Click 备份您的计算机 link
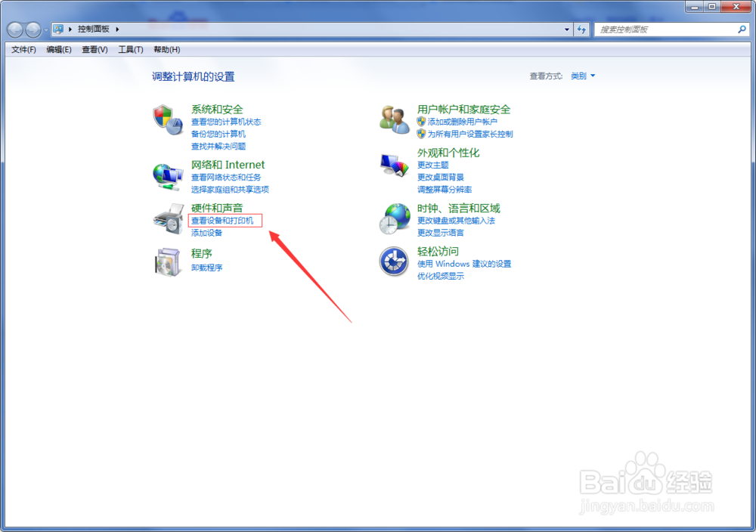Viewport: 756px width, 532px height. pos(218,134)
